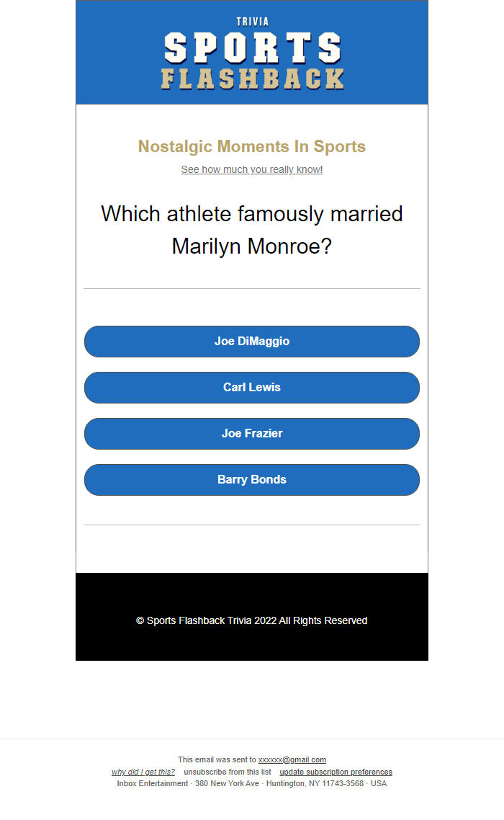Click the white SPORTS logo word

click(x=253, y=48)
